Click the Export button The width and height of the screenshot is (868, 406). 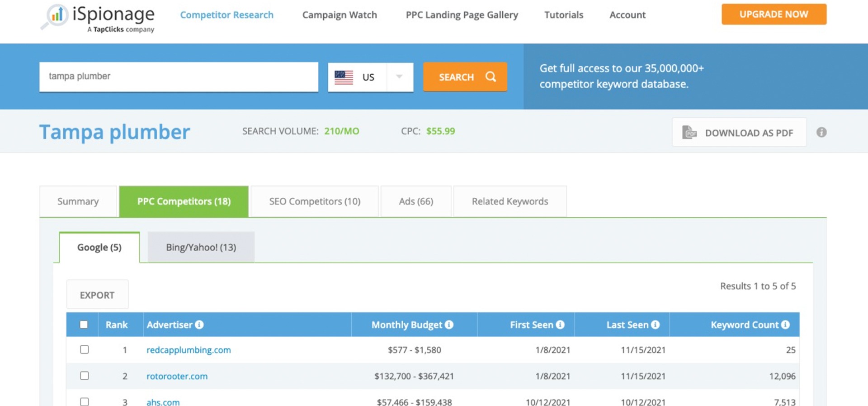[x=97, y=295]
